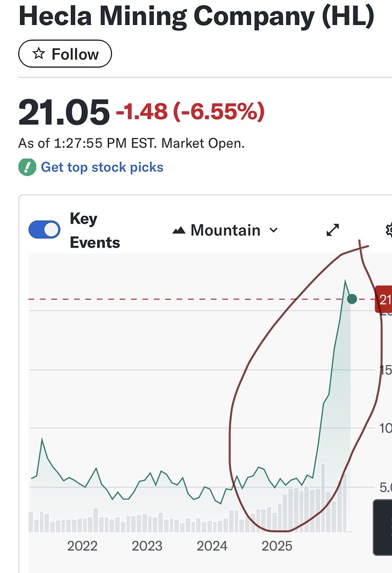
Task: Click the mountain chart-type icon
Action: [179, 231]
